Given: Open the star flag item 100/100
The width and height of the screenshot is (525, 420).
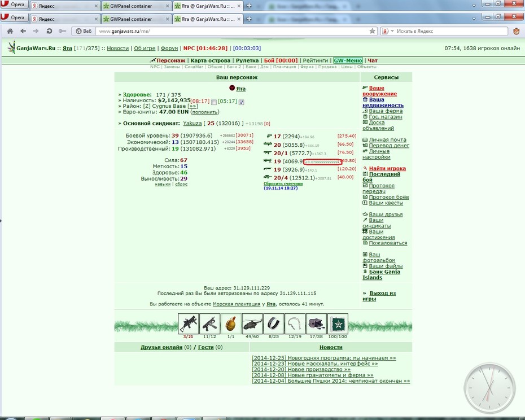Looking at the screenshot, I should click(338, 324).
